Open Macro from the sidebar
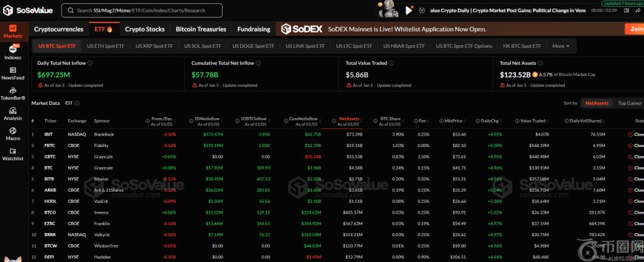The height and width of the screenshot is (262, 644). tap(13, 134)
